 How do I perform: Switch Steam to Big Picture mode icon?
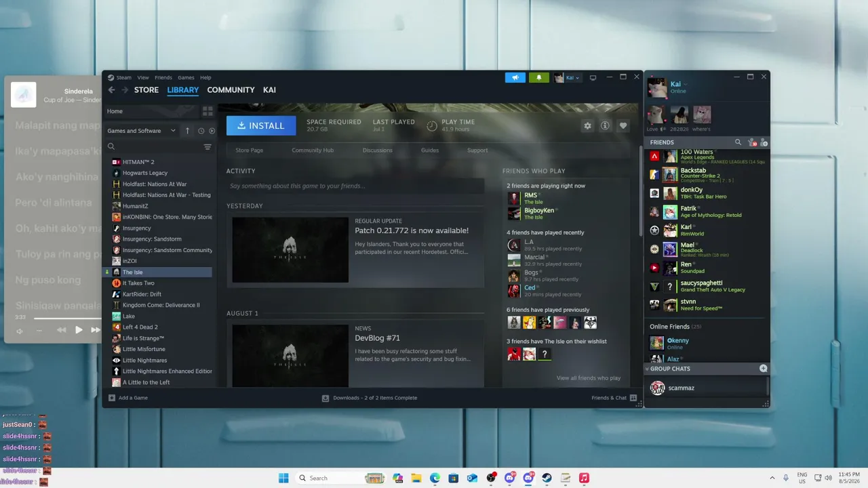tap(593, 77)
